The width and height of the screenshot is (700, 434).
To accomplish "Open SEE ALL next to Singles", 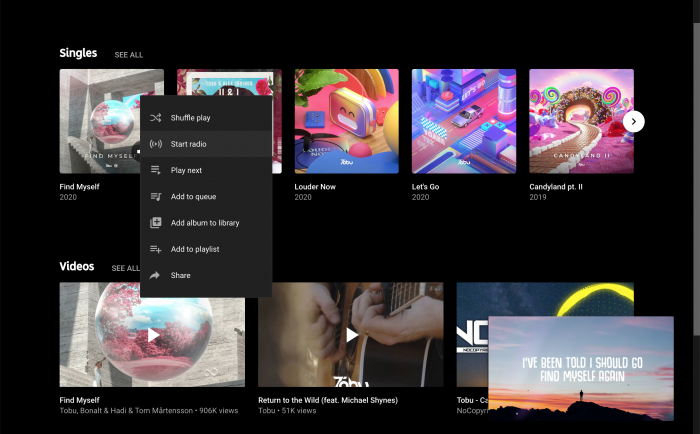I will 128,55.
